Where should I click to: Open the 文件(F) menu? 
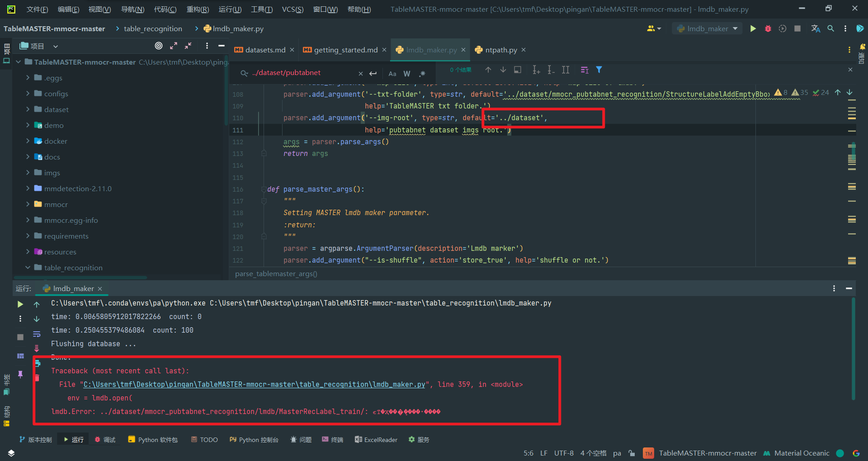pos(38,9)
